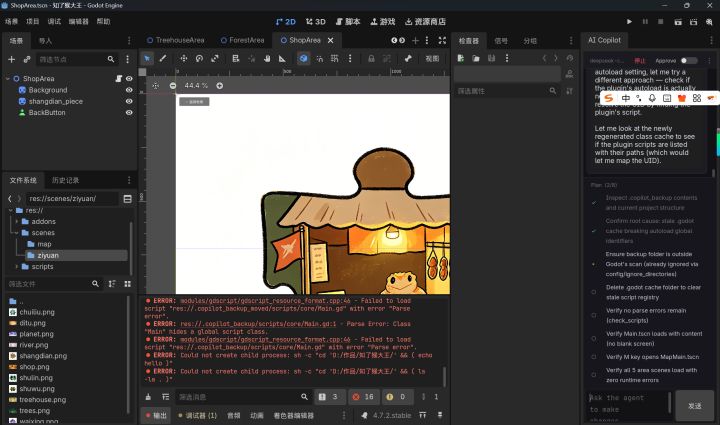Select the Move mode tool

tap(184, 59)
